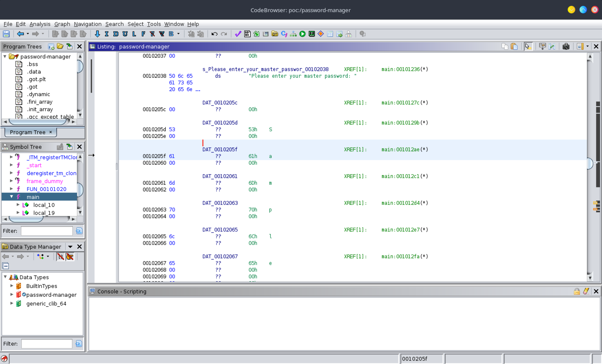Screen dimensions: 602x364
Task: Open back-history dropdown arrow in main toolbar
Action: (x=28, y=34)
